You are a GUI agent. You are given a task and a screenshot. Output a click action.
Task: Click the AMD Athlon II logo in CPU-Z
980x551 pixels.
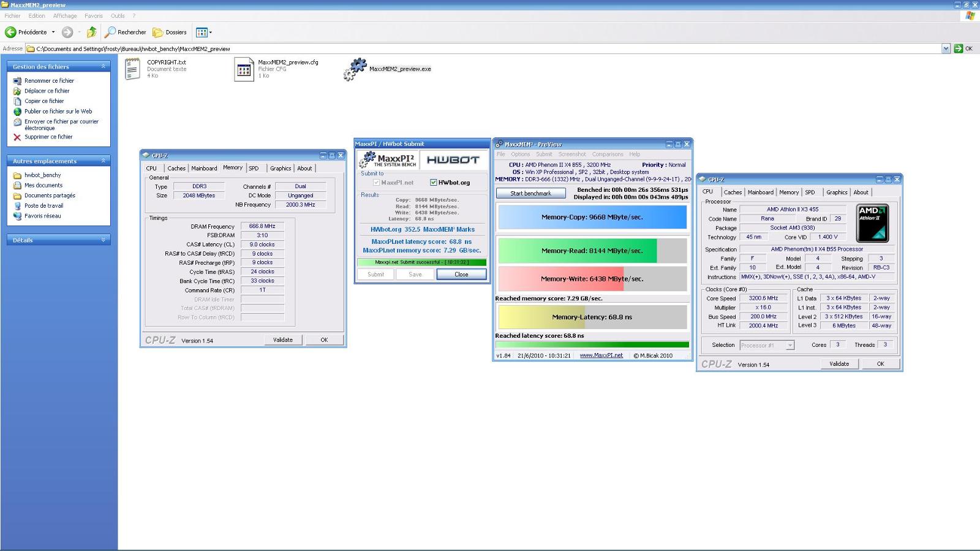872,223
